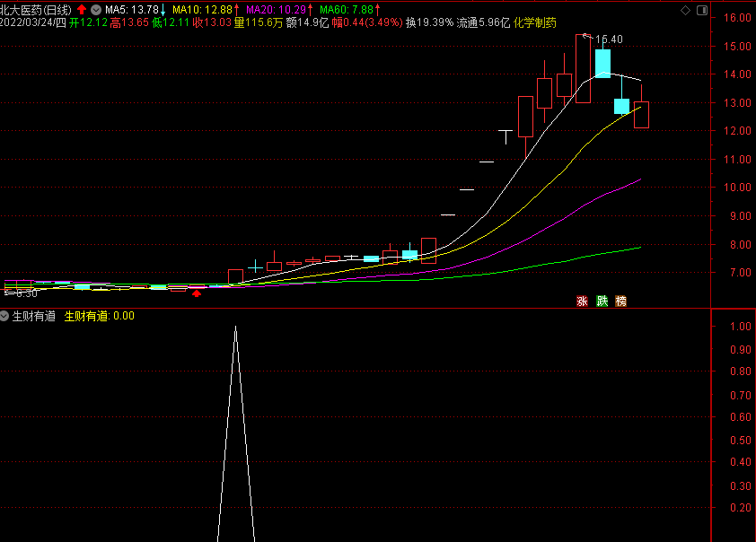Click the peak of the indicator spike

pyautogui.click(x=236, y=328)
